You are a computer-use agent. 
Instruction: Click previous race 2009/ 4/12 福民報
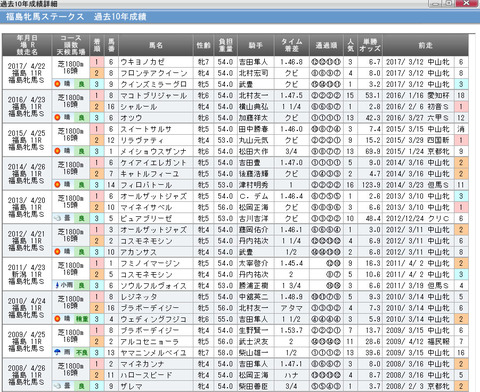tap(418, 342)
